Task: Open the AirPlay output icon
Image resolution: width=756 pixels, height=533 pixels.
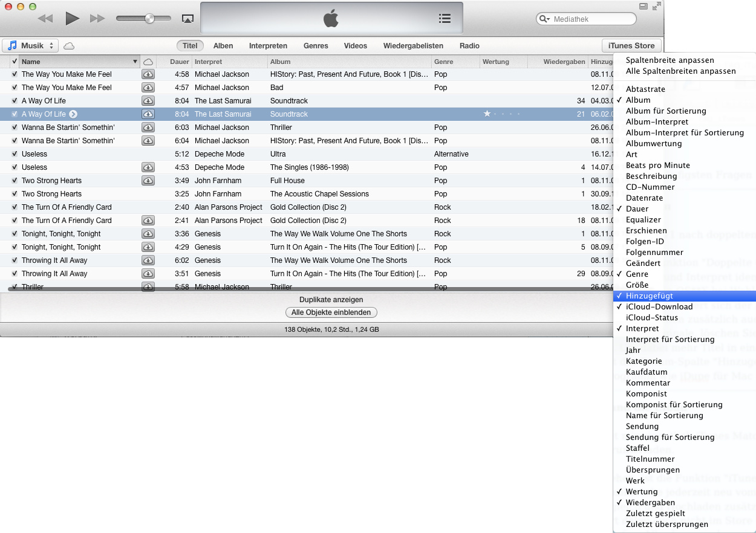Action: 187,19
